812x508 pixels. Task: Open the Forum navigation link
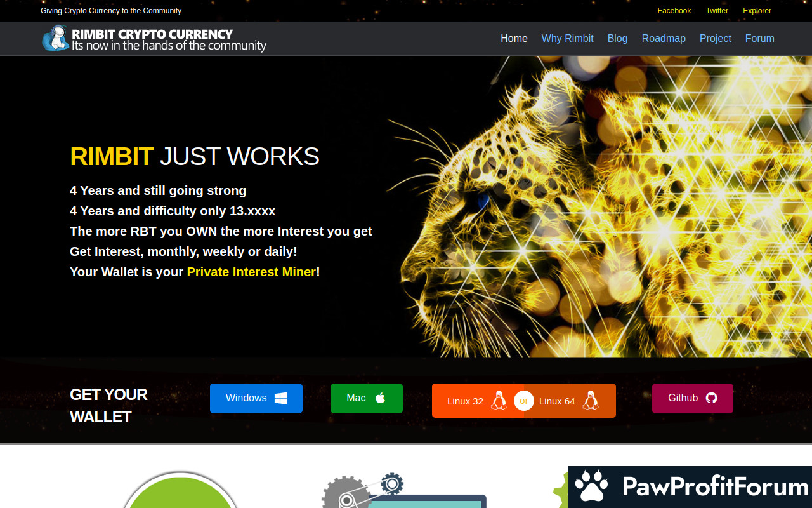pyautogui.click(x=759, y=38)
